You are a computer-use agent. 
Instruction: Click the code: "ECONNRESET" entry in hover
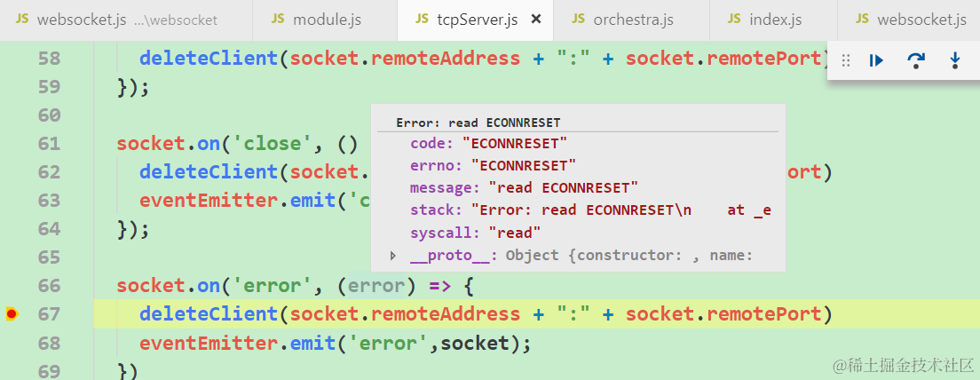pos(489,143)
